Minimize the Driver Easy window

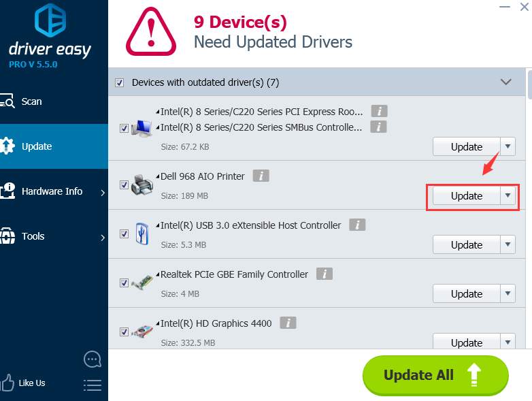point(505,6)
